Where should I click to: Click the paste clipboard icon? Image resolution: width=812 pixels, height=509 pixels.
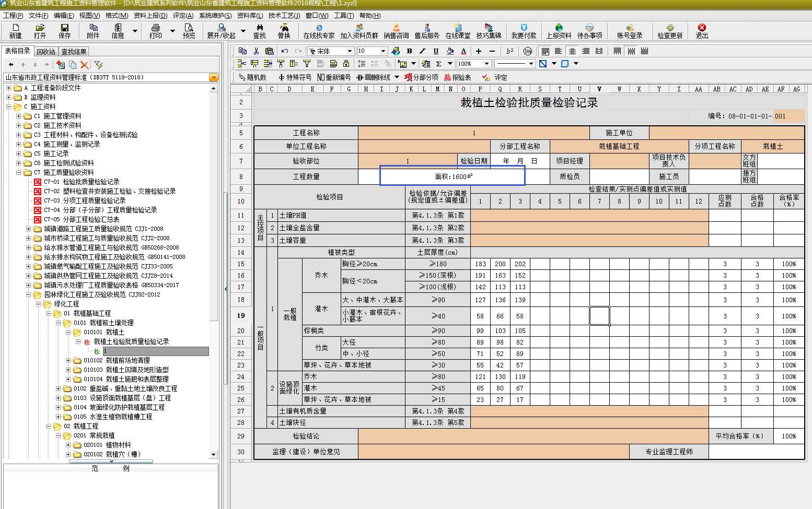pos(270,51)
